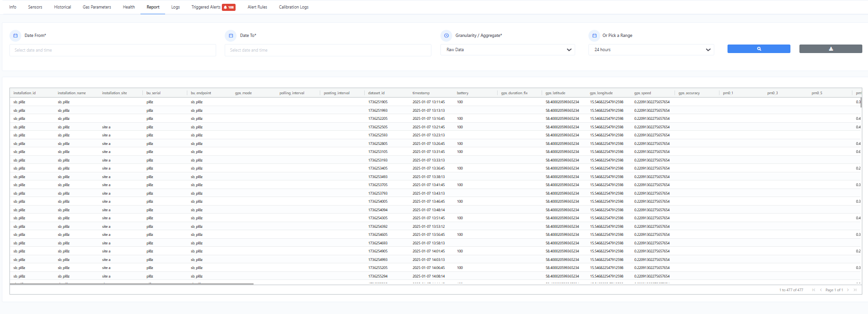The height and width of the screenshot is (314, 868).
Task: Click vertical scrollbar of data table
Action: point(861,102)
